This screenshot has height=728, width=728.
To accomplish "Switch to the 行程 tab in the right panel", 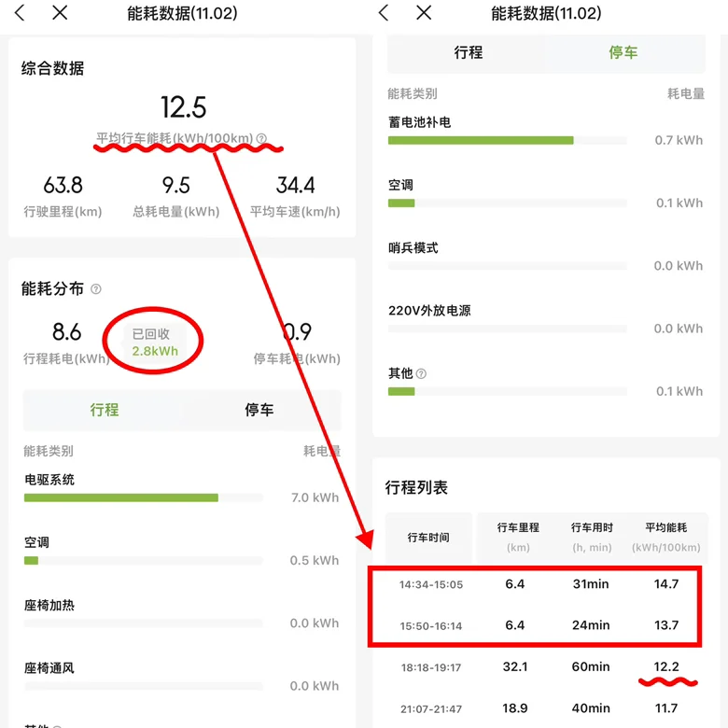I will 469,52.
